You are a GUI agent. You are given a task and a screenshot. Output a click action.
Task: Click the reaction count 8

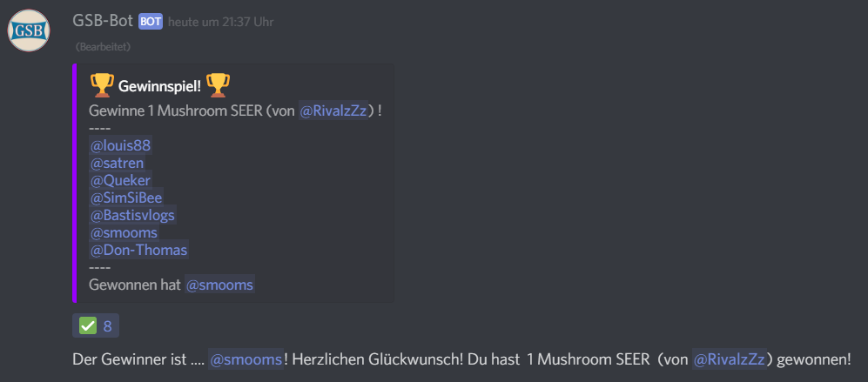click(x=107, y=326)
